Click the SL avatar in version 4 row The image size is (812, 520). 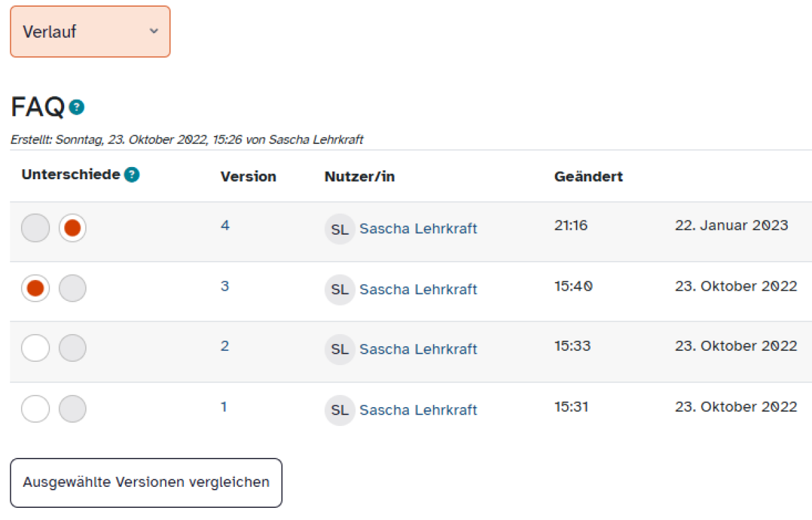point(340,229)
